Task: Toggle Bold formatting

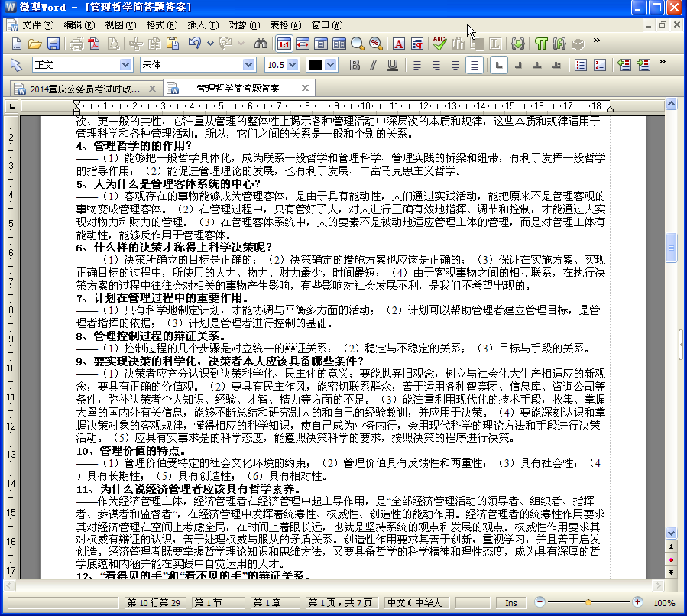Action: 355,65
